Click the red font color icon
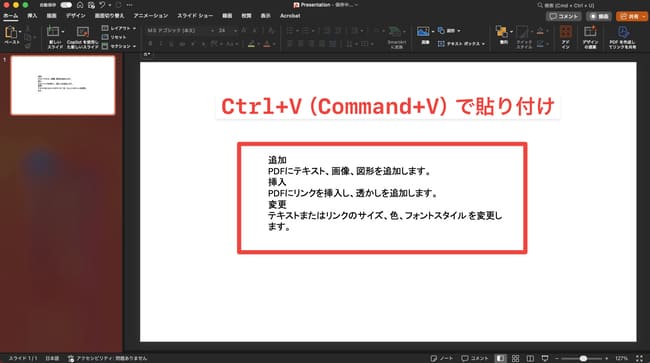The height and width of the screenshot is (363, 650). (267, 44)
